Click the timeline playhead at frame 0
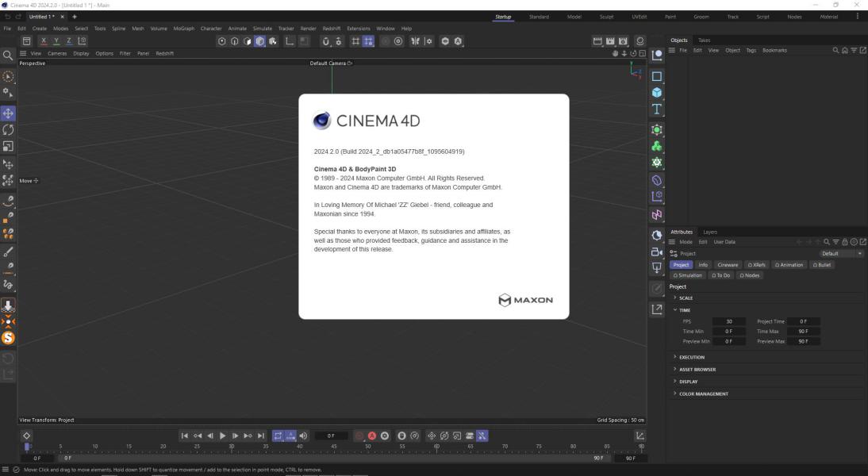The width and height of the screenshot is (868, 476). (x=26, y=446)
